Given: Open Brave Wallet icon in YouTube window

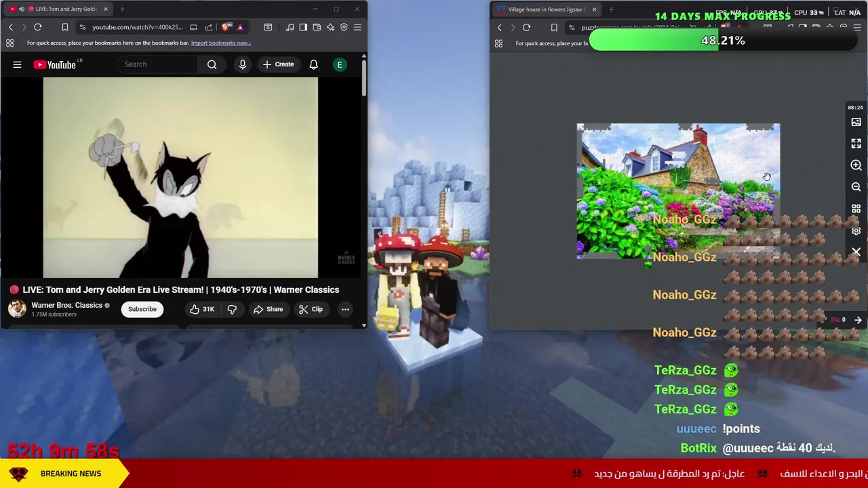Looking at the screenshot, I should click(317, 27).
